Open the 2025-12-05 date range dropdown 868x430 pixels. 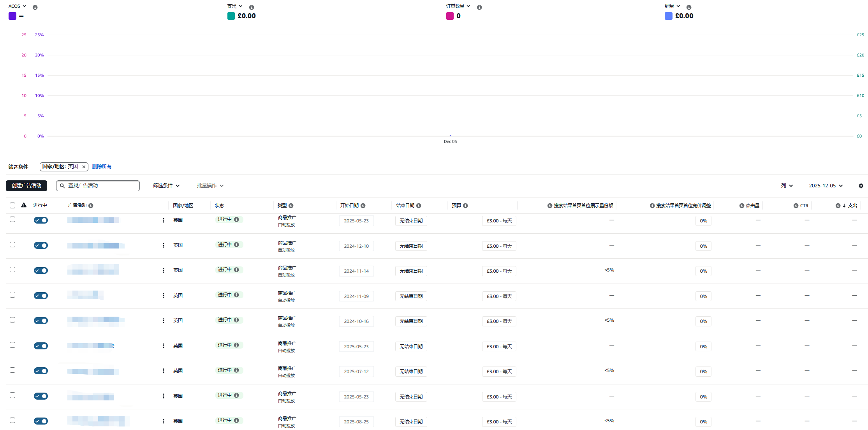coord(826,186)
